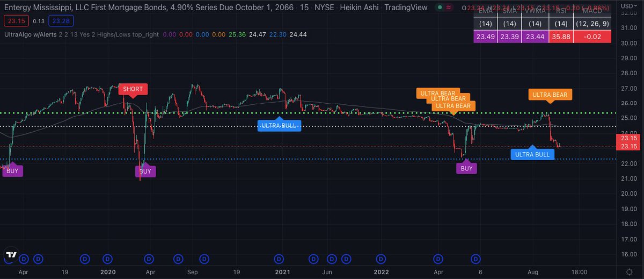Click the ULTRA BULL label near 2021
The width and height of the screenshot is (644, 279).
[279, 125]
